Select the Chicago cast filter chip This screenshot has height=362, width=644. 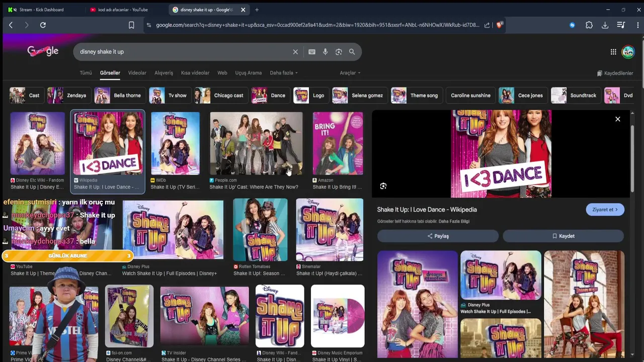[221, 96]
